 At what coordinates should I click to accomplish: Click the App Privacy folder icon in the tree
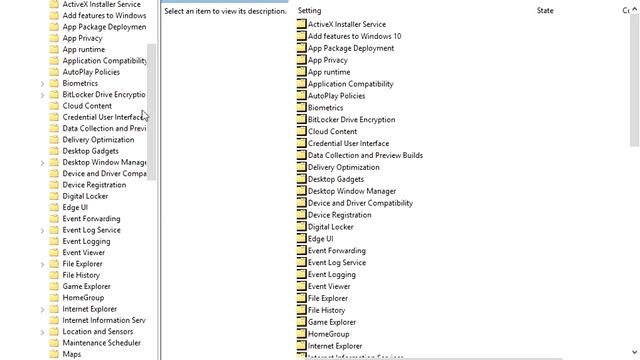click(54, 38)
